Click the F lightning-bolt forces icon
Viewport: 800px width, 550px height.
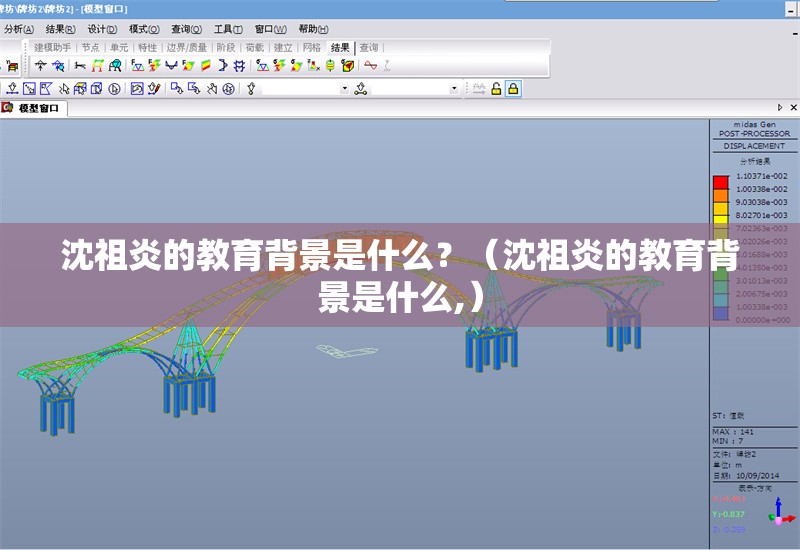click(154, 65)
